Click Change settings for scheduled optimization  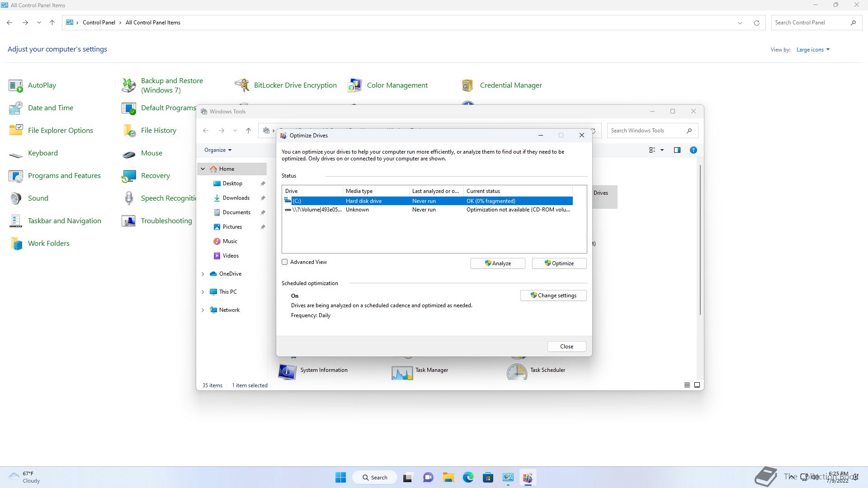click(x=553, y=296)
